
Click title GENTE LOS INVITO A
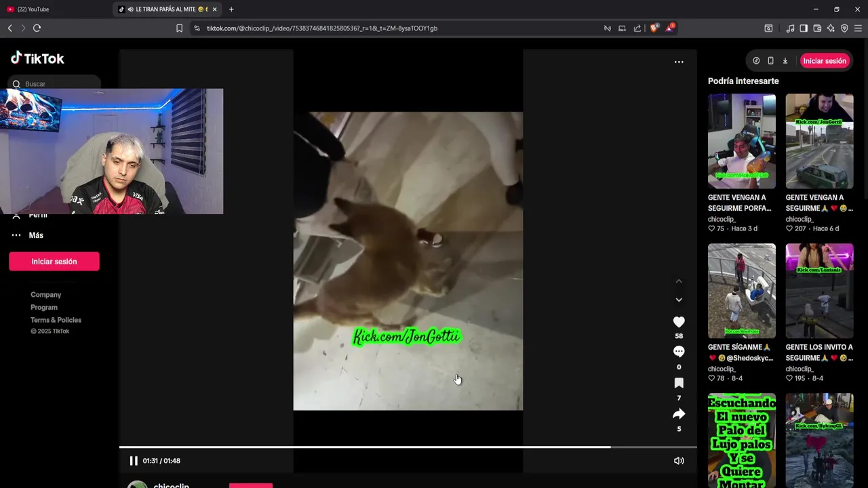pos(819,352)
